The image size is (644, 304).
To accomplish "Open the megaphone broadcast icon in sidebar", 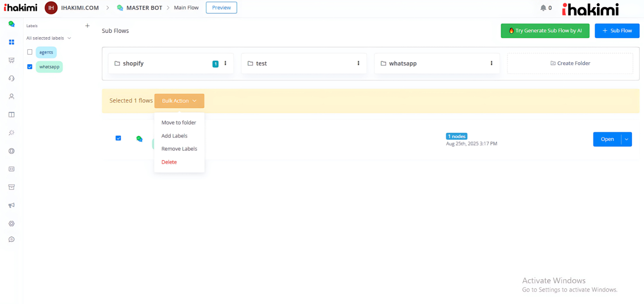I will (12, 206).
